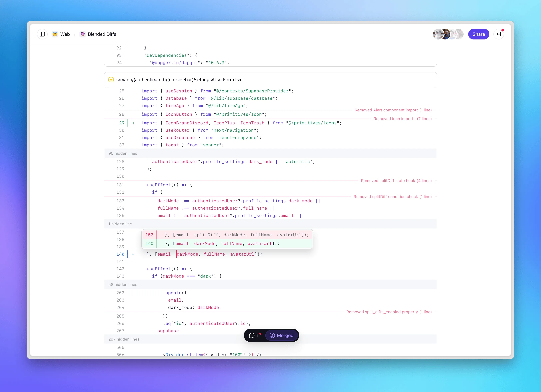Expand Removed split_diffs_enabled property note

click(x=389, y=312)
